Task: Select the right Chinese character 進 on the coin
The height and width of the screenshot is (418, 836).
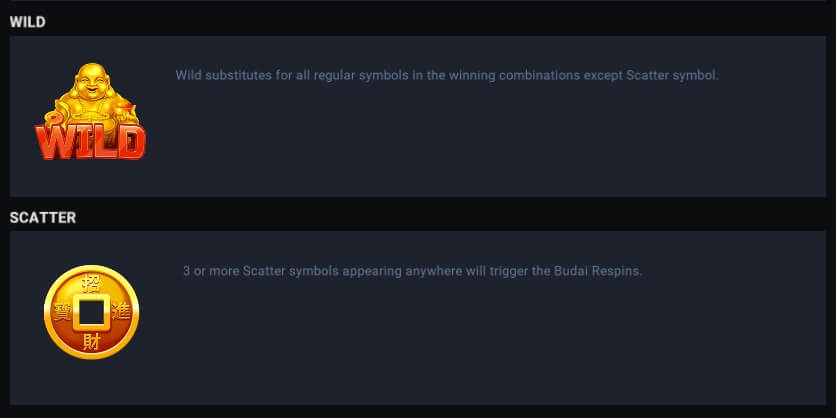Action: pos(121,313)
